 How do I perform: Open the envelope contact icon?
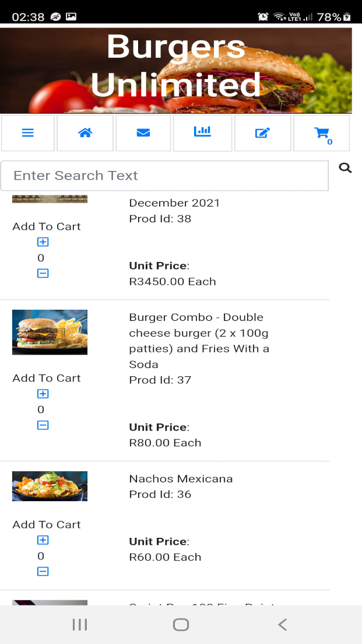click(143, 133)
